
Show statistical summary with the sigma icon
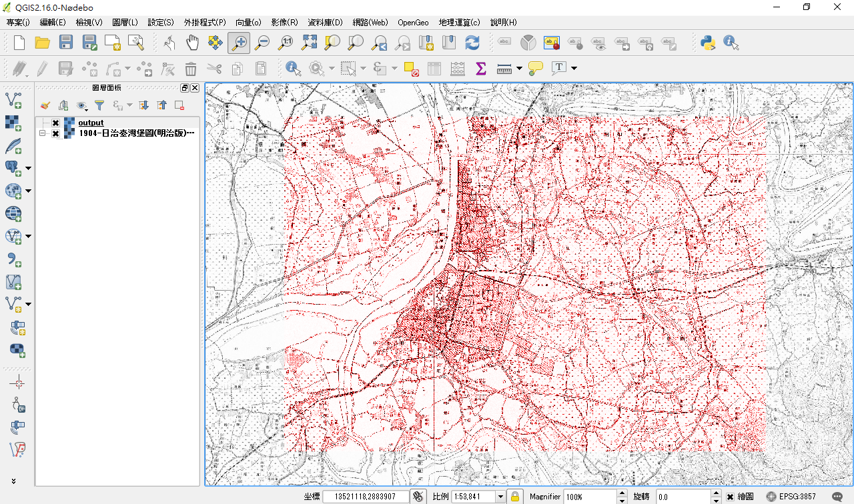tap(480, 68)
